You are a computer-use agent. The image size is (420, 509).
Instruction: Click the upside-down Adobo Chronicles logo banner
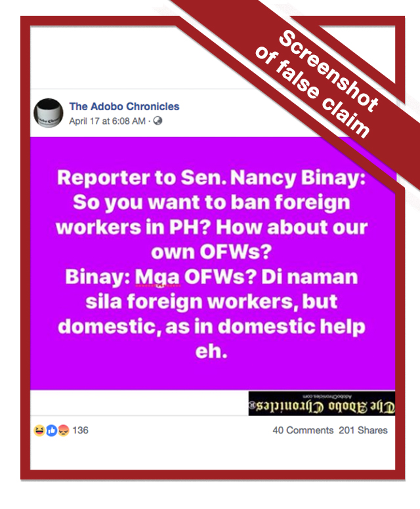(322, 403)
